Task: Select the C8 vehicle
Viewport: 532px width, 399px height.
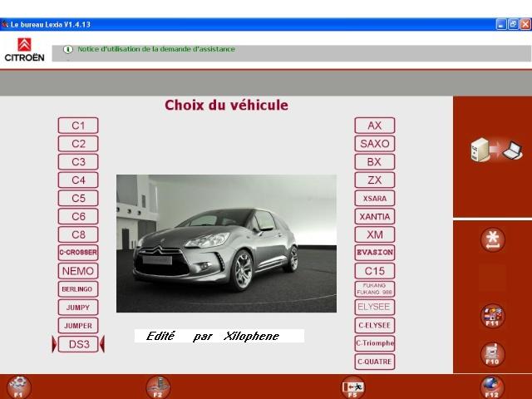Action: 78,234
